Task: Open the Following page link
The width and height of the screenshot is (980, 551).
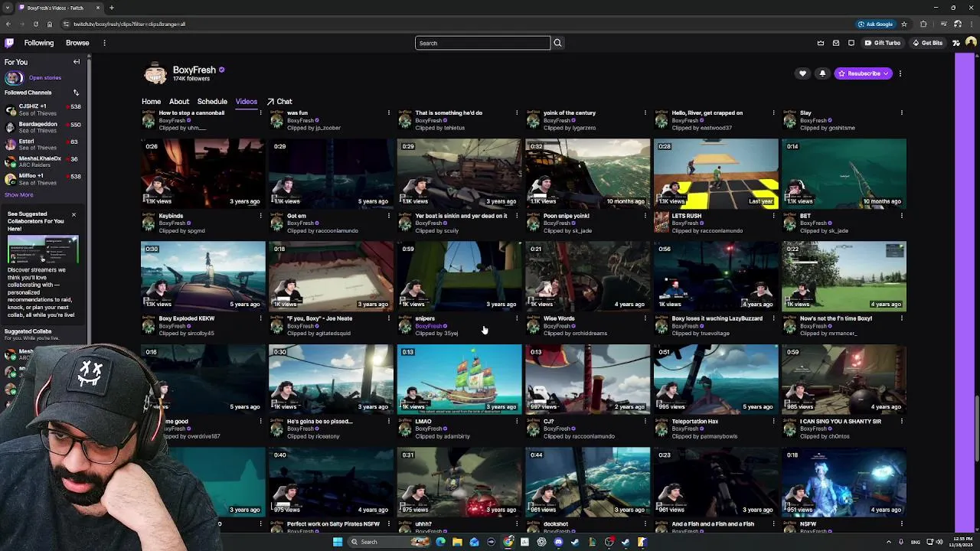Action: point(39,43)
